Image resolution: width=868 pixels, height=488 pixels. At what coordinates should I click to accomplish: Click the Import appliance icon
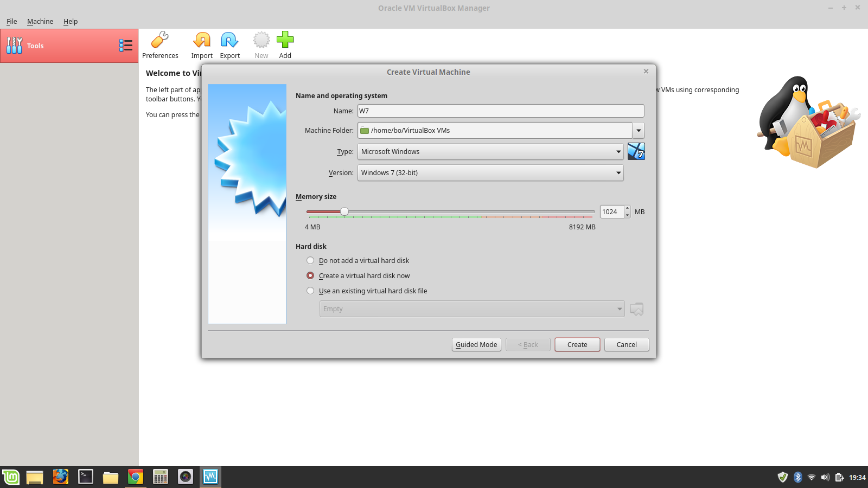click(x=202, y=40)
